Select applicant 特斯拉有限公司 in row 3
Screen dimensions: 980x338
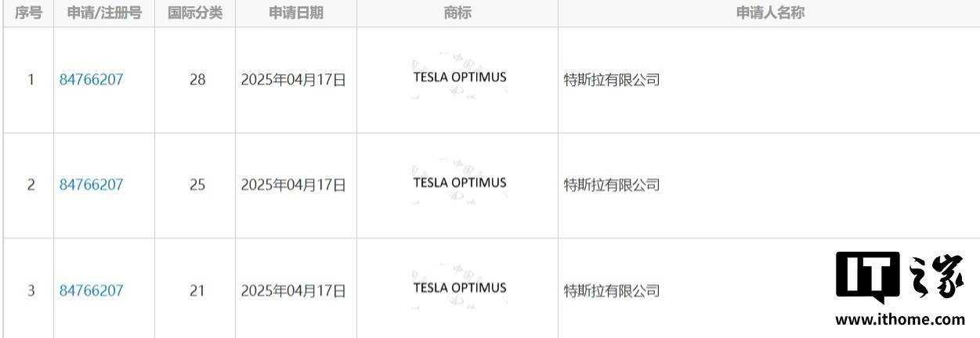[x=612, y=290]
